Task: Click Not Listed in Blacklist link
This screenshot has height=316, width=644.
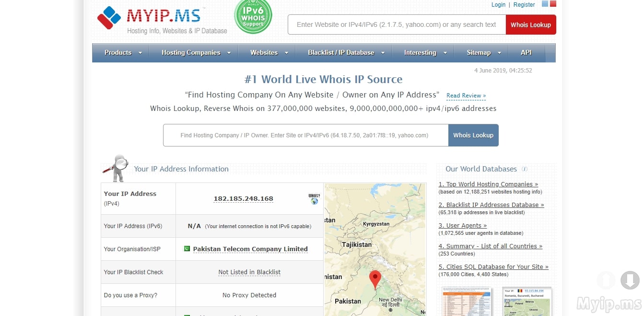Action: click(x=249, y=272)
